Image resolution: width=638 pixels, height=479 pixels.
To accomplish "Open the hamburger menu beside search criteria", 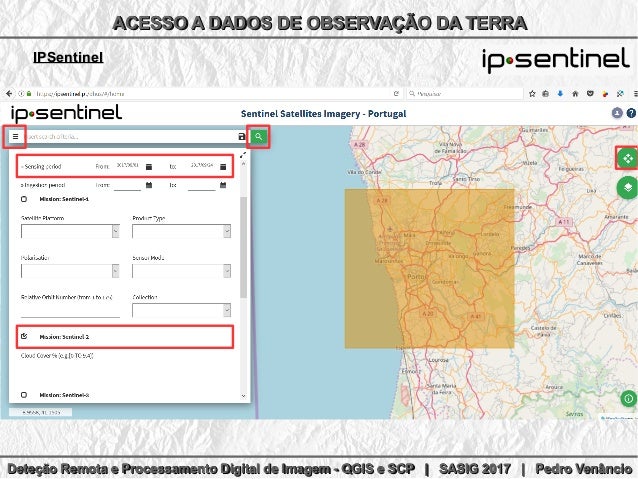I will coord(15,136).
